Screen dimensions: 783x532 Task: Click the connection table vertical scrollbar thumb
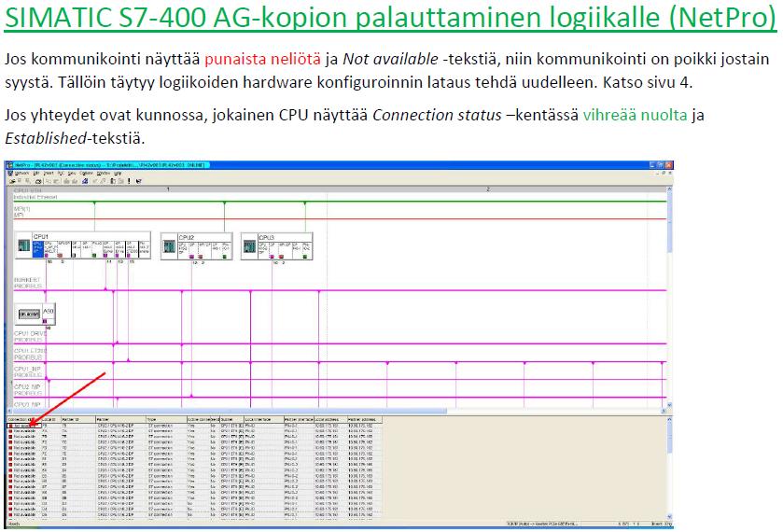click(x=670, y=438)
